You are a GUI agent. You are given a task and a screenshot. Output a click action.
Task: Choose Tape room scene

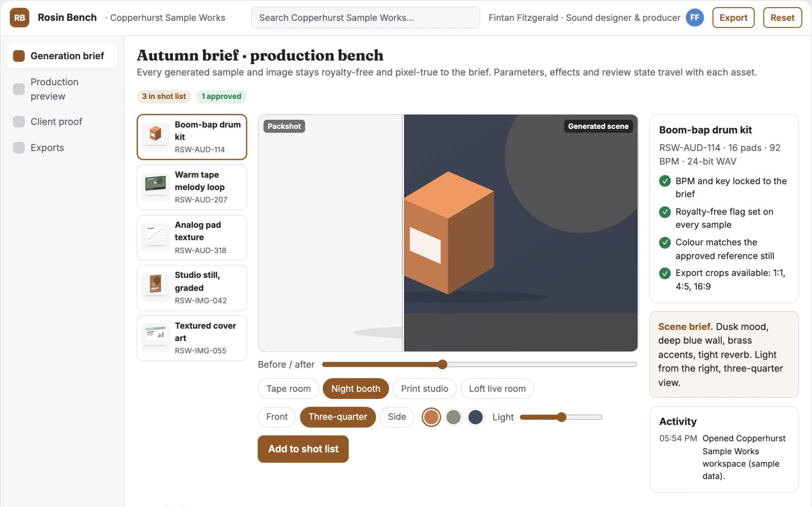coord(288,389)
